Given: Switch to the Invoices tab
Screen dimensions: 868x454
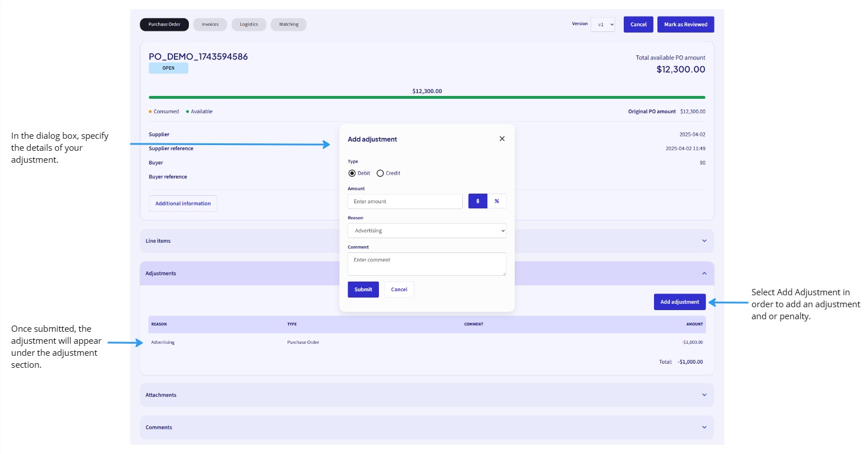Looking at the screenshot, I should pyautogui.click(x=209, y=24).
